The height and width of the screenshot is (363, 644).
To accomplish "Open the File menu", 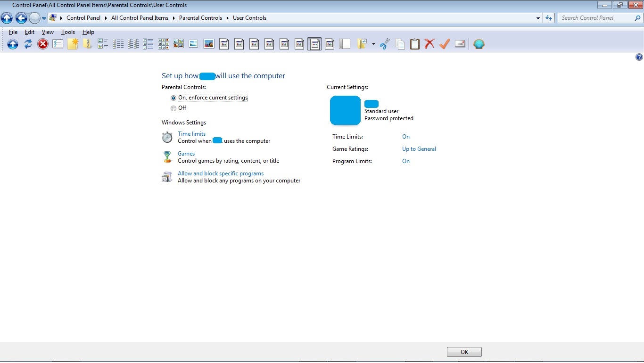I will pos(13,32).
